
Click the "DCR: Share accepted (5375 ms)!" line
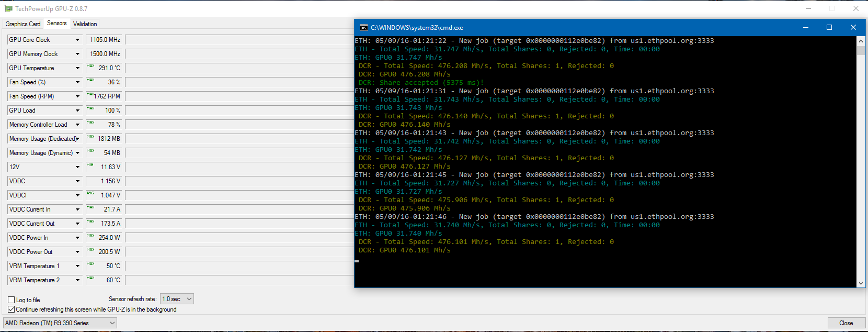421,83
